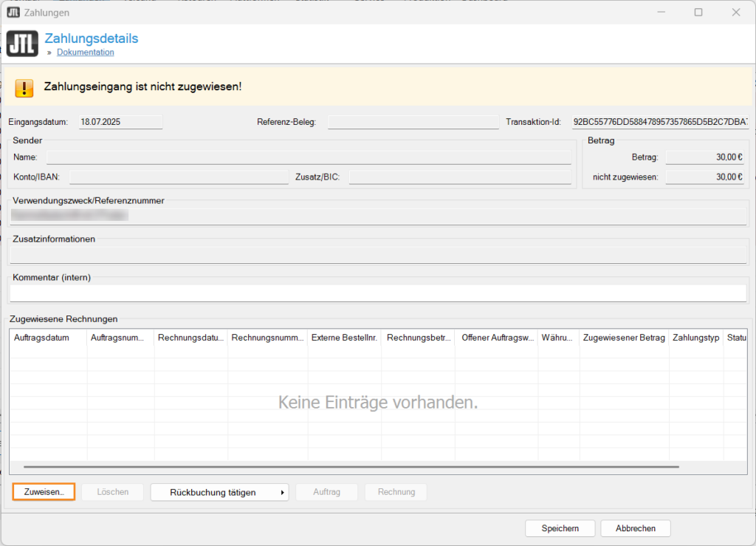The image size is (756, 546).
Task: Select the Eingangsdatum date field
Action: coord(120,121)
